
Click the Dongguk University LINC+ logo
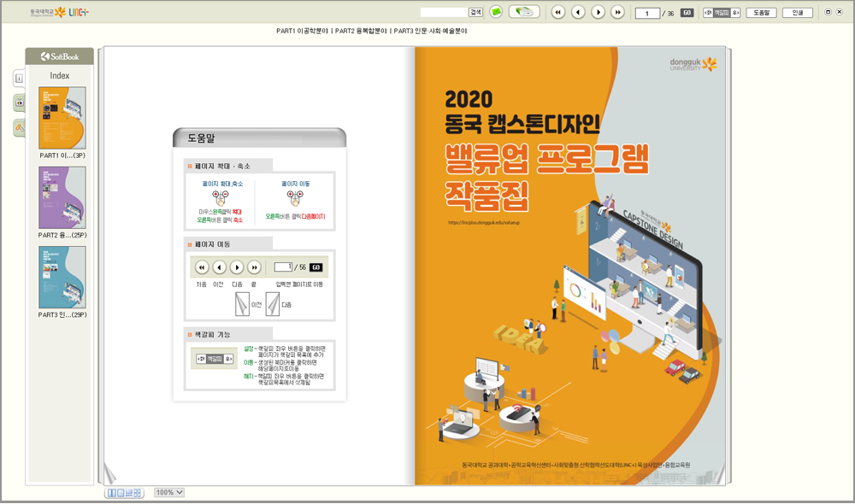60,12
